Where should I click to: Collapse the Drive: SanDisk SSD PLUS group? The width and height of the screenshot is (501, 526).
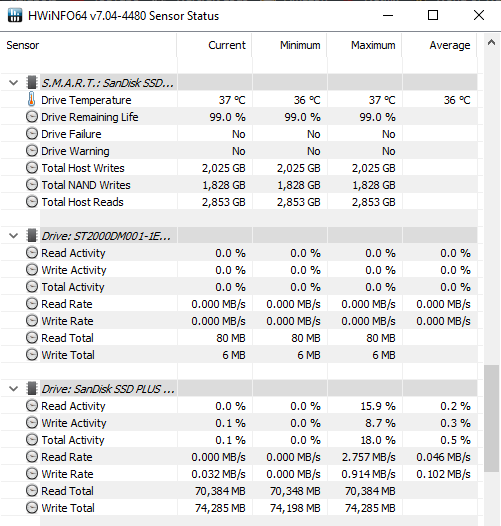pyautogui.click(x=13, y=388)
